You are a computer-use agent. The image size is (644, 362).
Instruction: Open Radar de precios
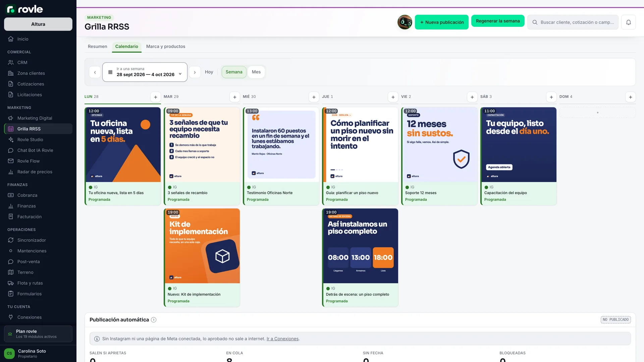(38, 172)
